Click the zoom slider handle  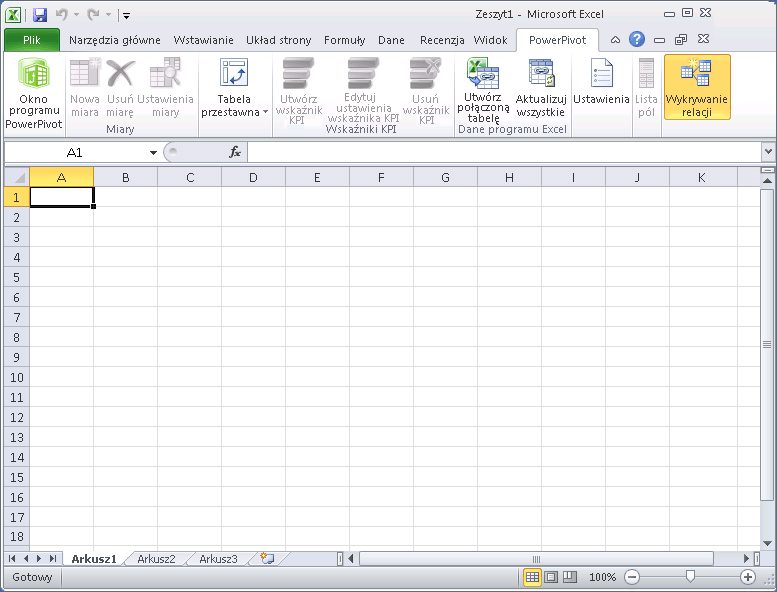(x=690, y=576)
